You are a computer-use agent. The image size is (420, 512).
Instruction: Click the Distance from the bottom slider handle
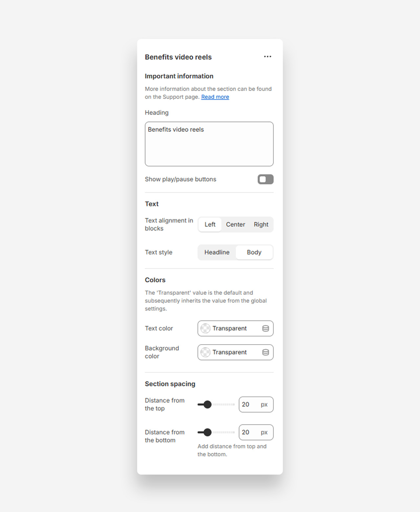tap(207, 433)
